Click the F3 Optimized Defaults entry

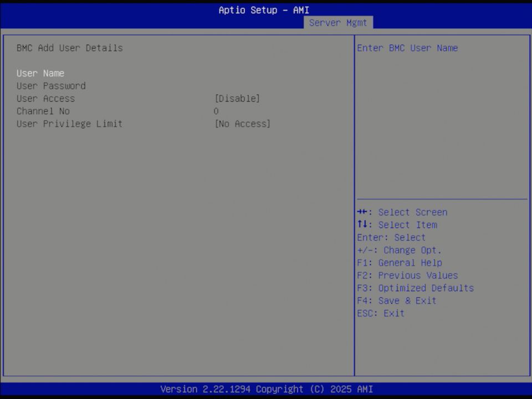(415, 288)
